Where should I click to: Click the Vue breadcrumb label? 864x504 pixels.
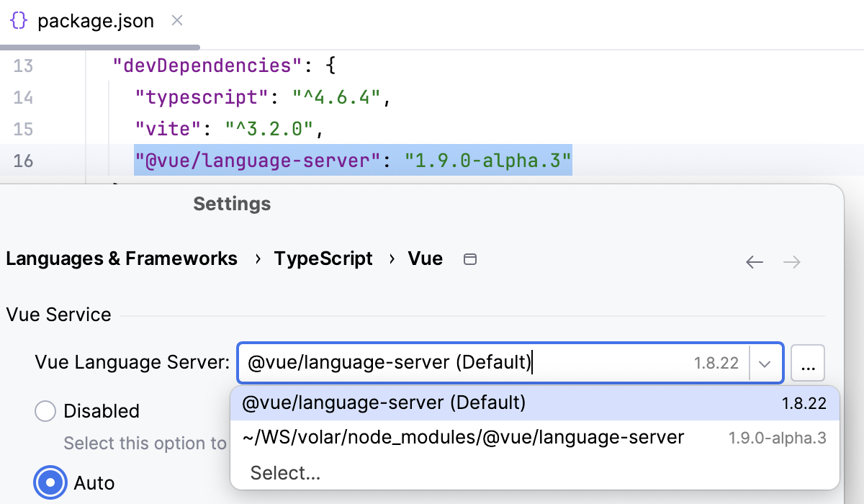pyautogui.click(x=425, y=258)
